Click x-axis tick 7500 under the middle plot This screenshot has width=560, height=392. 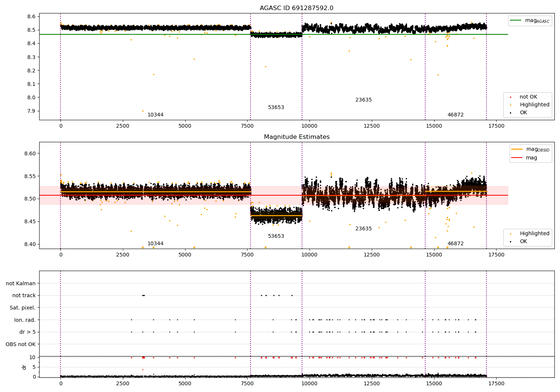[x=247, y=255]
